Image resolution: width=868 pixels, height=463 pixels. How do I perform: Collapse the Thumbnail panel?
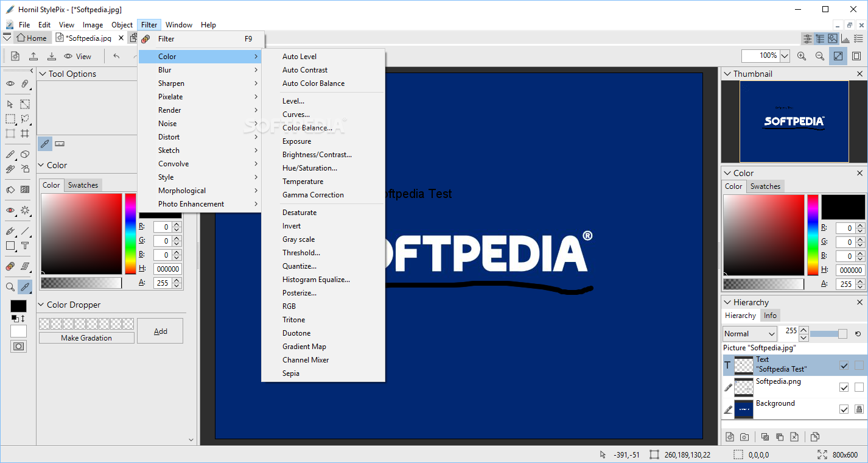pos(727,74)
